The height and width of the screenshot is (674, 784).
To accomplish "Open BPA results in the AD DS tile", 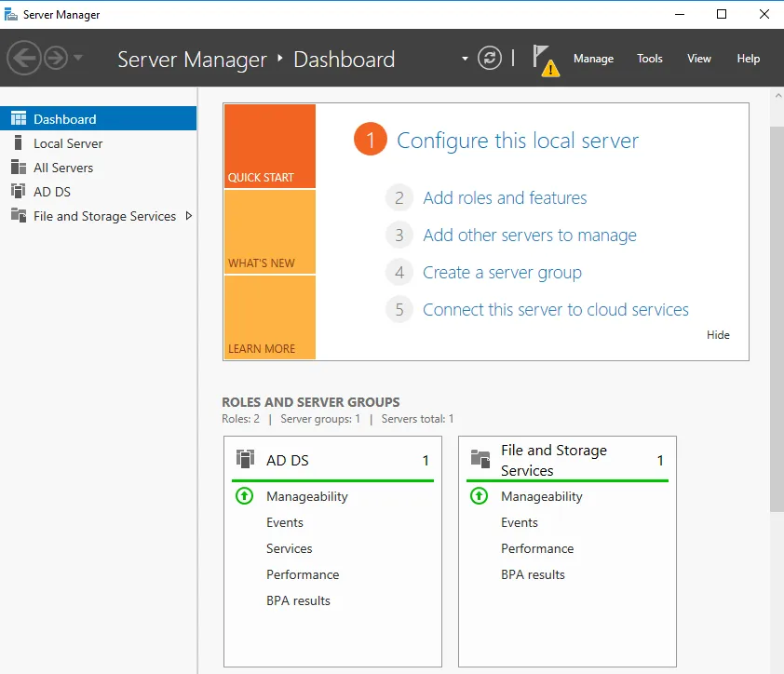I will pyautogui.click(x=298, y=600).
